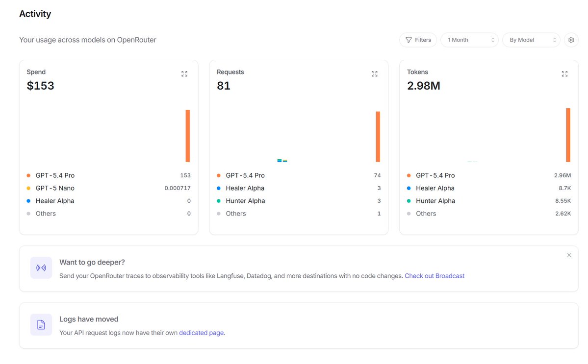Image resolution: width=588 pixels, height=364 pixels.
Task: Select the orange bar in Tokens chart
Action: tap(568, 135)
